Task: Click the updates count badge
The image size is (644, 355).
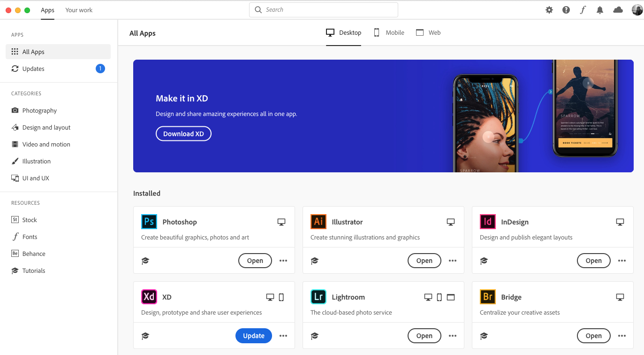Action: click(x=100, y=69)
